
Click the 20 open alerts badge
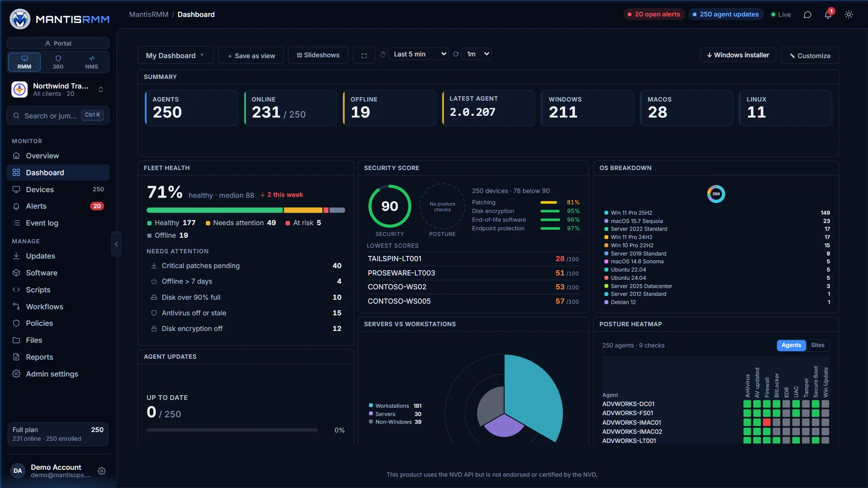tap(654, 14)
